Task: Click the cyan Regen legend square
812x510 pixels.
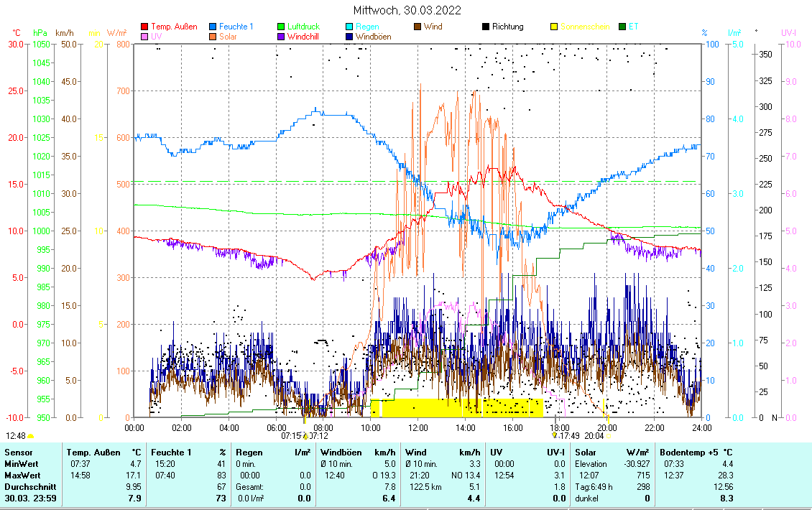Action: tap(350, 27)
